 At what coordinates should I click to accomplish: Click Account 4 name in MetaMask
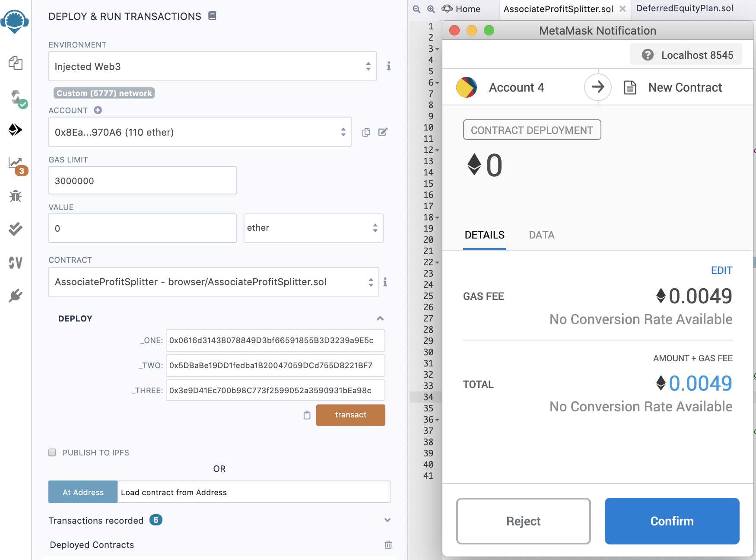pyautogui.click(x=517, y=88)
